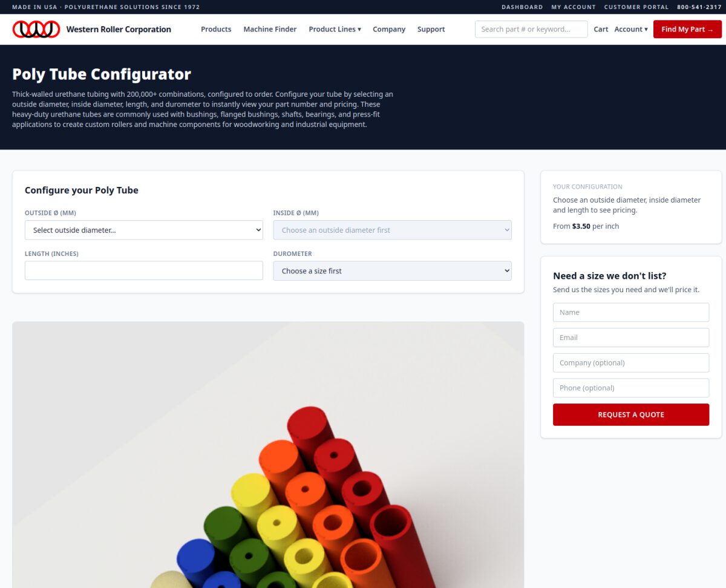Click the Email field in quote form

point(631,338)
